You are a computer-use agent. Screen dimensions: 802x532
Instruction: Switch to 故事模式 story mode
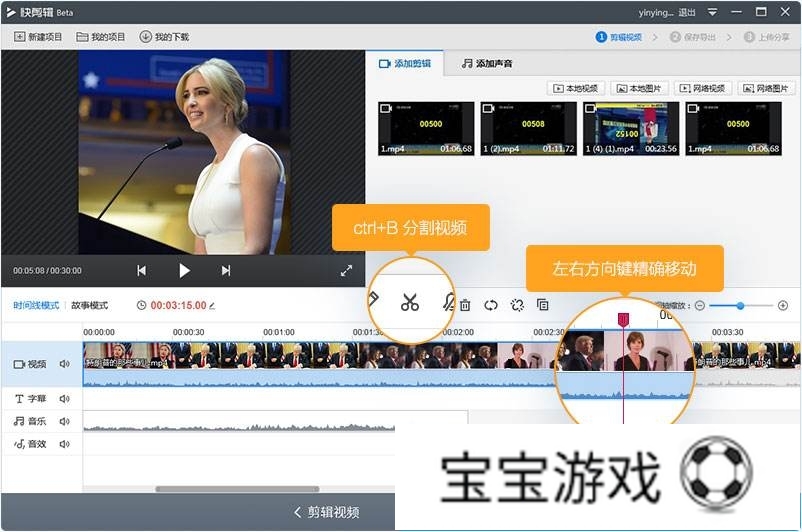point(90,305)
